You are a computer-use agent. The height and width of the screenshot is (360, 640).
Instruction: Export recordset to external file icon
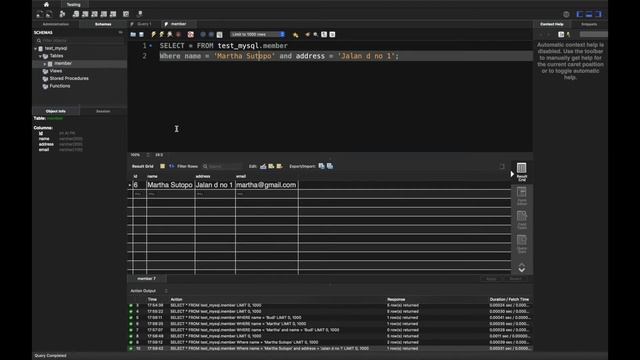322,166
